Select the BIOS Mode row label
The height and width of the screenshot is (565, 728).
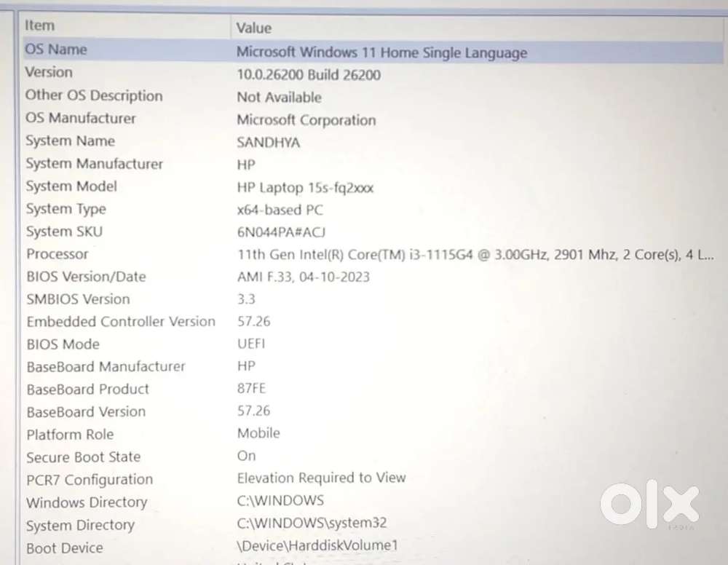tap(63, 344)
